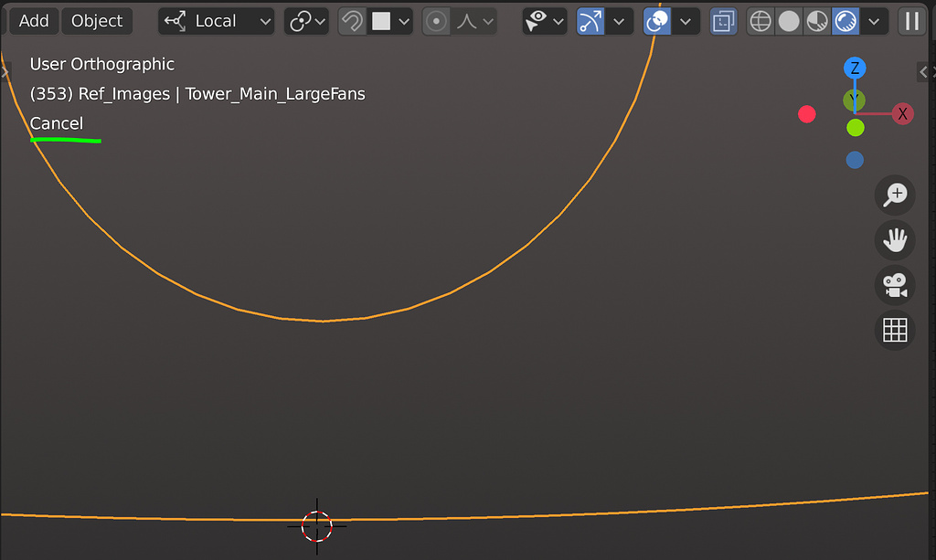Click the 3D cursor in viewport
This screenshot has width=936, height=560.
click(316, 526)
